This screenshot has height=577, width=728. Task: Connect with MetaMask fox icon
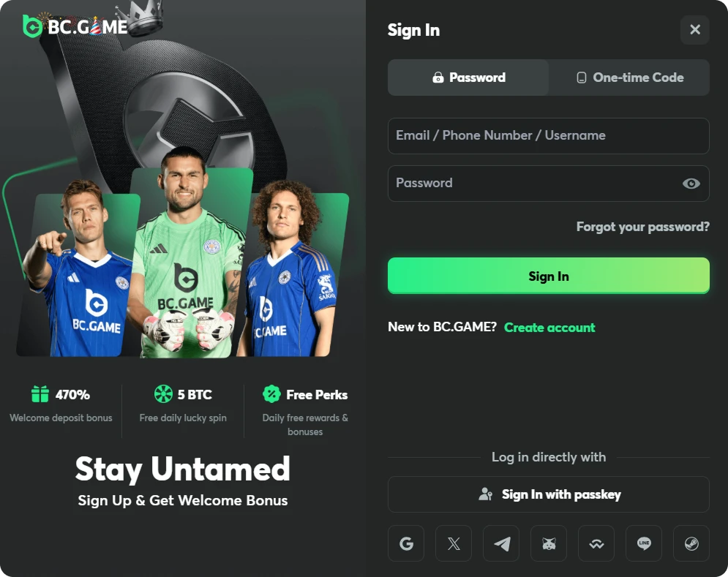click(549, 543)
